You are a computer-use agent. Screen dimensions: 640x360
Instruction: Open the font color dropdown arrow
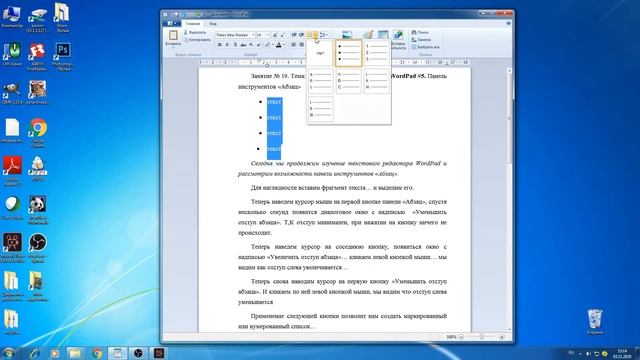pos(284,44)
